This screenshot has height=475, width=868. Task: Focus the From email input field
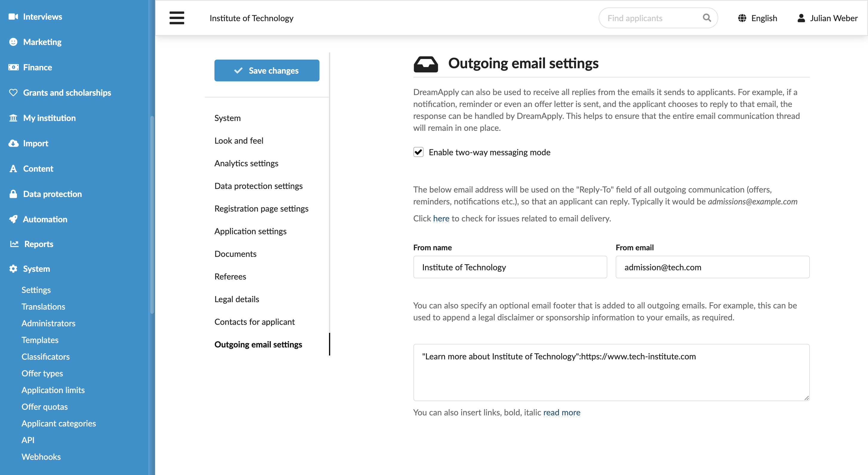pyautogui.click(x=712, y=267)
